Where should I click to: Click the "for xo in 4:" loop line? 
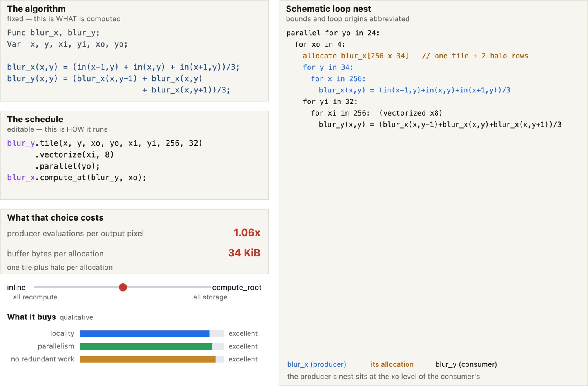pyautogui.click(x=320, y=44)
